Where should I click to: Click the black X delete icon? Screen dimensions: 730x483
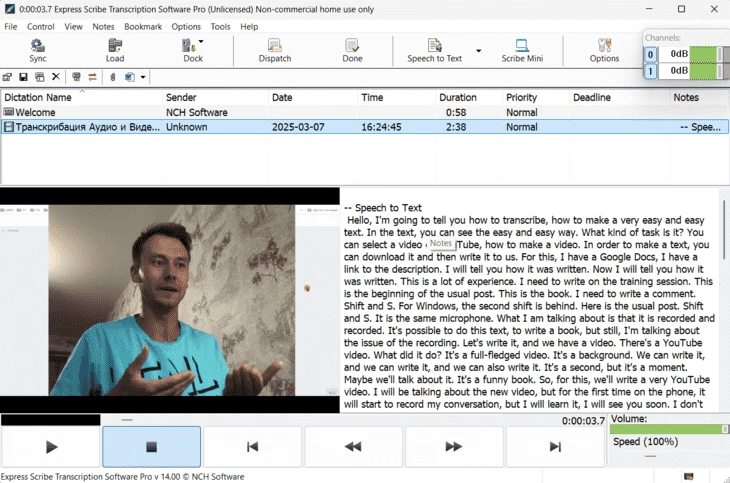56,76
